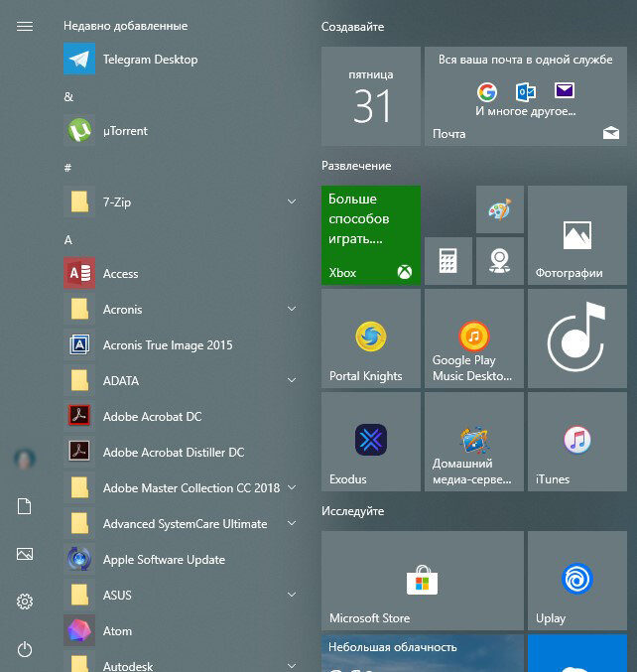Open the weather tile Небольшая облачность

423,653
